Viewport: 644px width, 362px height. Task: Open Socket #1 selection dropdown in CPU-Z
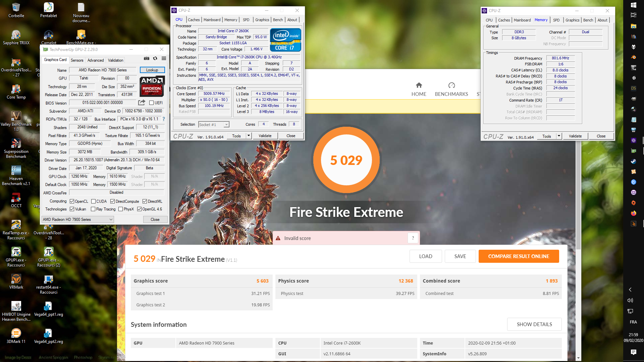pyautogui.click(x=214, y=125)
